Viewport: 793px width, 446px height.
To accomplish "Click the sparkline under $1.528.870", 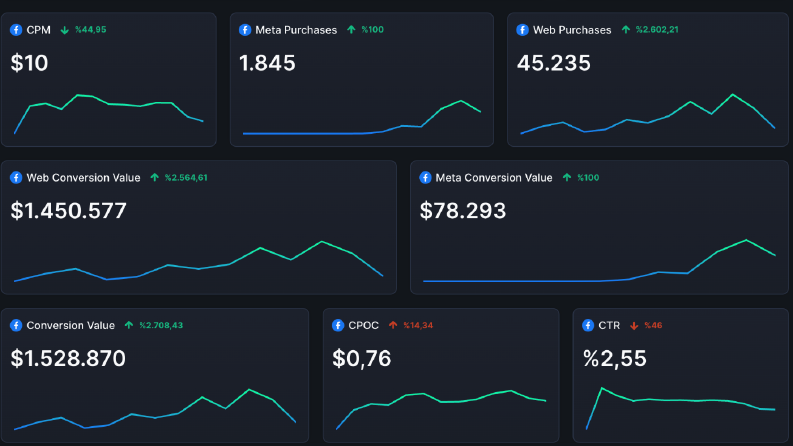I will [155, 410].
